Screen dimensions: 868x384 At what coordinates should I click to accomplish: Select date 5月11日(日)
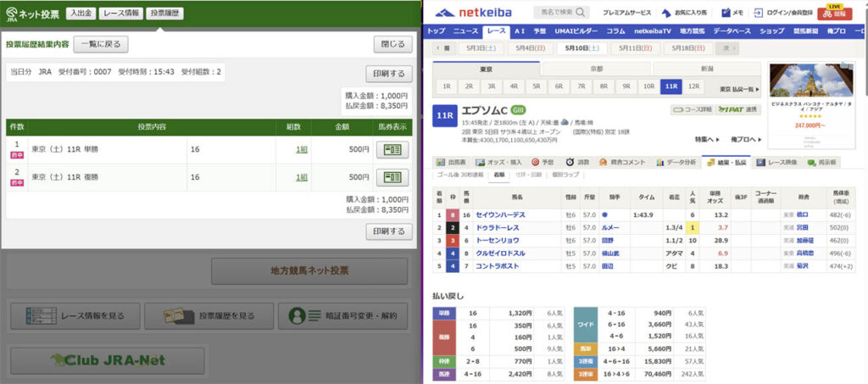pos(634,48)
